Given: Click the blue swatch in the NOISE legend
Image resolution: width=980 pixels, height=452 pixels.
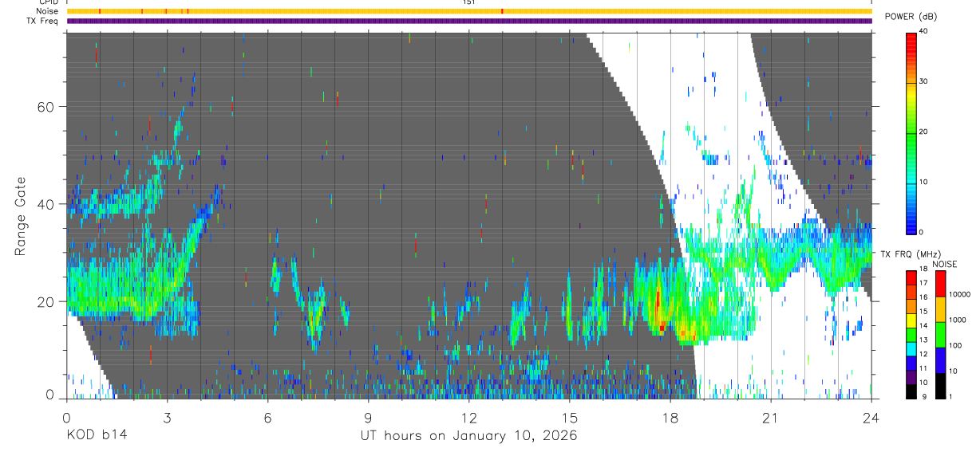Looking at the screenshot, I should [940, 360].
